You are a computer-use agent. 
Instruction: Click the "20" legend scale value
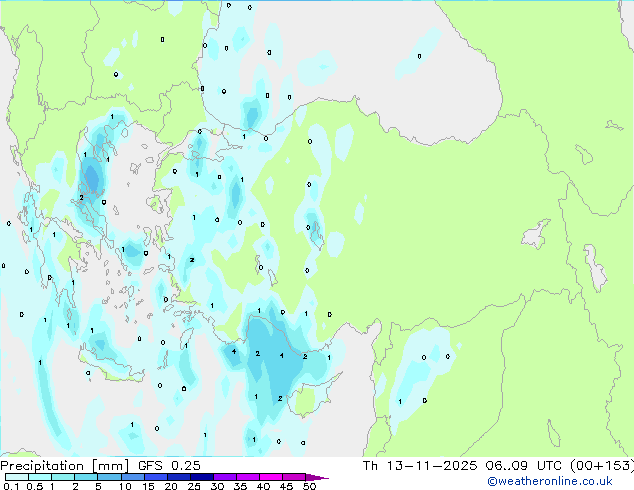(171, 486)
